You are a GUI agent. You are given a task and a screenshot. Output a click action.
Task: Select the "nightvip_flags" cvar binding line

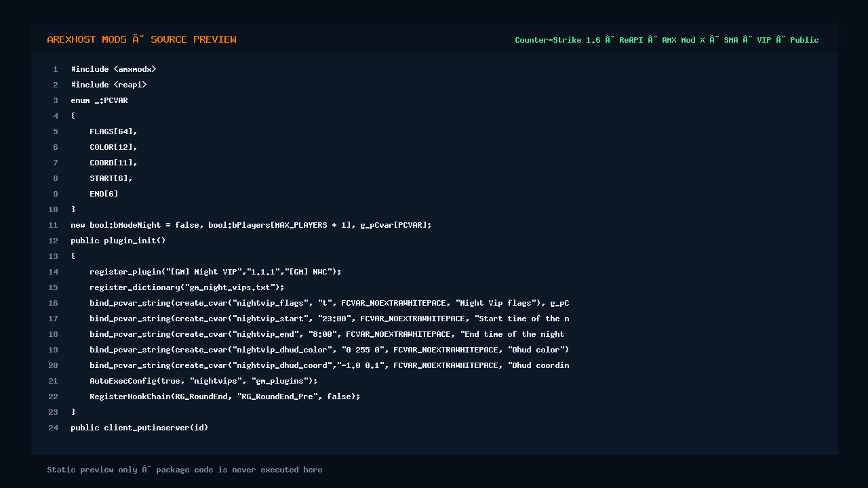pyautogui.click(x=330, y=303)
